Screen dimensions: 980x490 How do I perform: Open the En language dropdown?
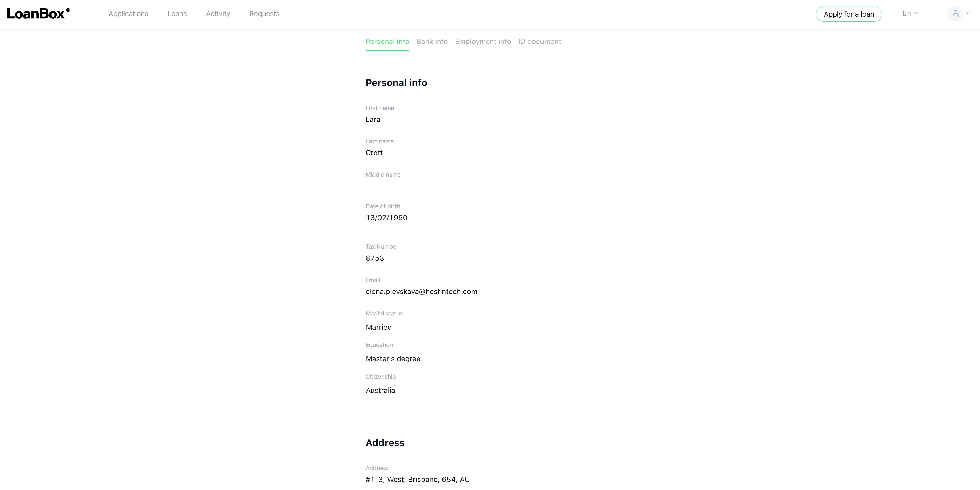[910, 14]
